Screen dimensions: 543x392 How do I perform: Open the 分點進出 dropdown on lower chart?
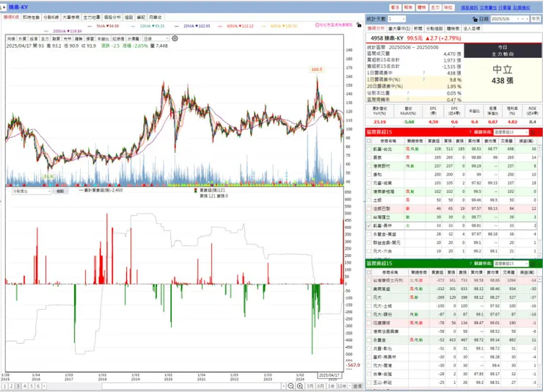click(32, 191)
